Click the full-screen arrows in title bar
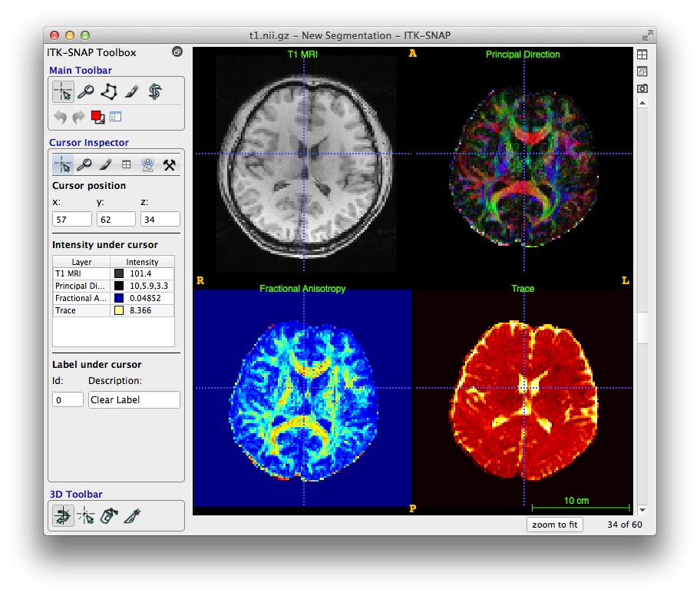This screenshot has height=596, width=700. (647, 35)
